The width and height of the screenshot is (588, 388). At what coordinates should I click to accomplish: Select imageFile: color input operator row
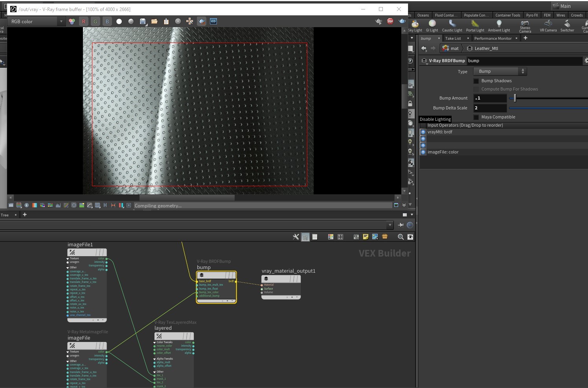[503, 152]
